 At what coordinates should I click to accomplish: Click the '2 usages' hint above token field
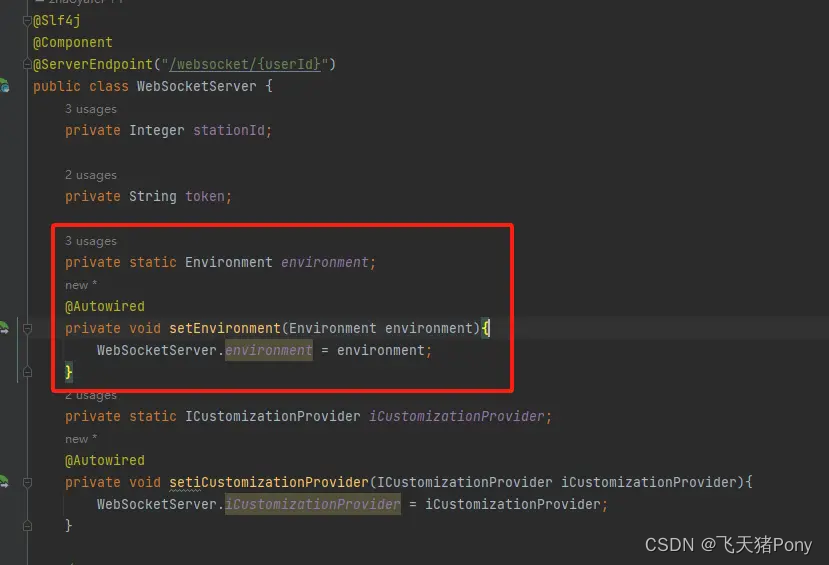pos(90,175)
